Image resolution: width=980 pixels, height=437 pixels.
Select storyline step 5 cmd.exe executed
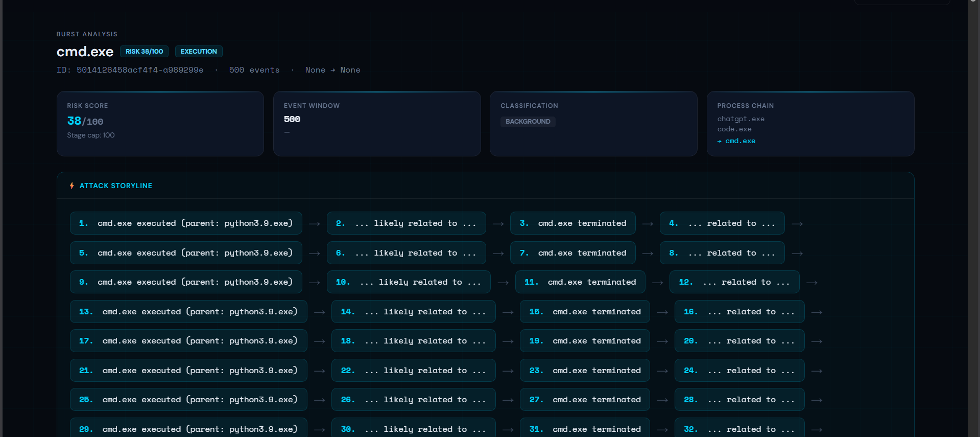point(186,253)
